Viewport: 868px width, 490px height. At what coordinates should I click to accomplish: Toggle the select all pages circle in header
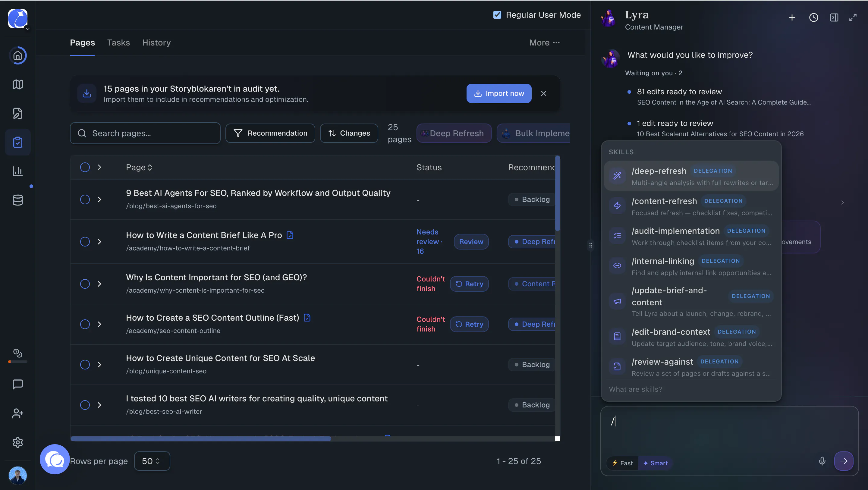[85, 168]
